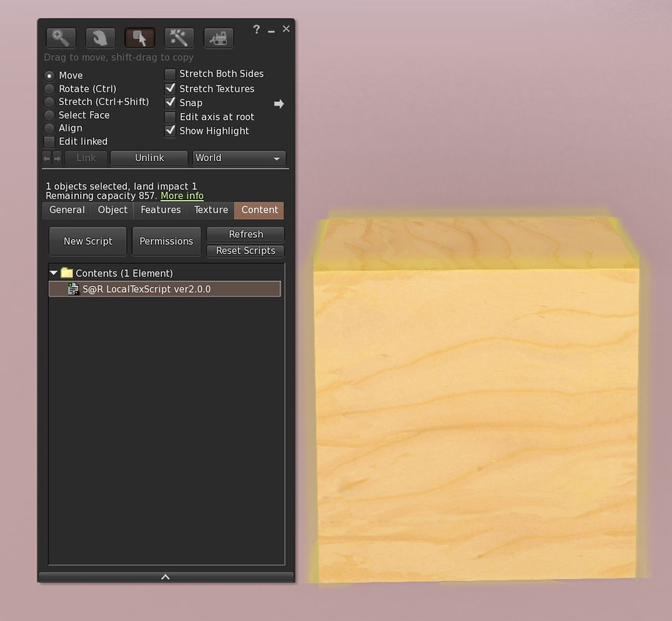This screenshot has width=672, height=621.
Task: Switch to the Features tab
Action: (x=160, y=210)
